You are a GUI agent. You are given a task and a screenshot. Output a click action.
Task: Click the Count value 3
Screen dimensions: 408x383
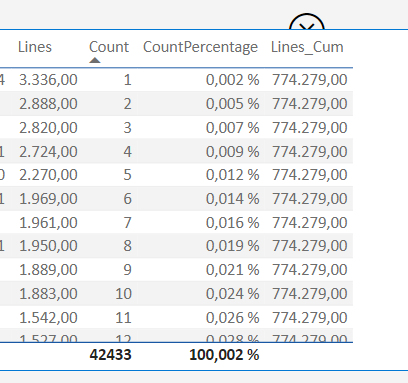[x=127, y=128]
